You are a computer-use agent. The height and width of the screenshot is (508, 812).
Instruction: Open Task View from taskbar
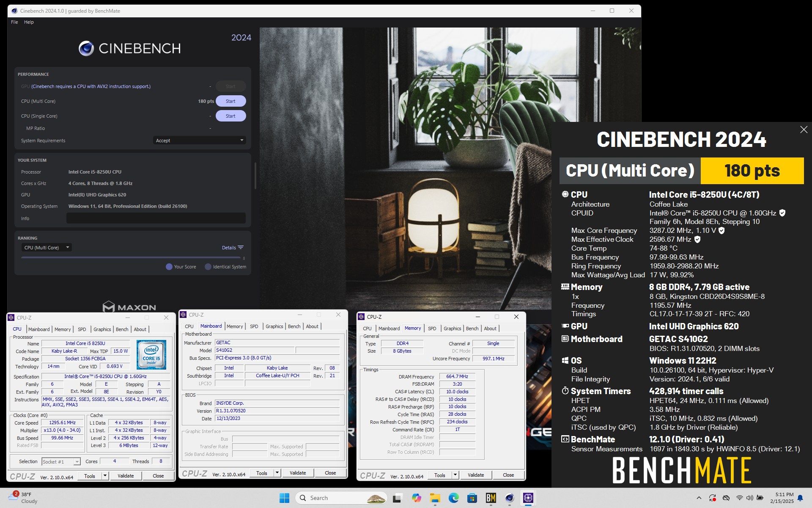pyautogui.click(x=397, y=498)
